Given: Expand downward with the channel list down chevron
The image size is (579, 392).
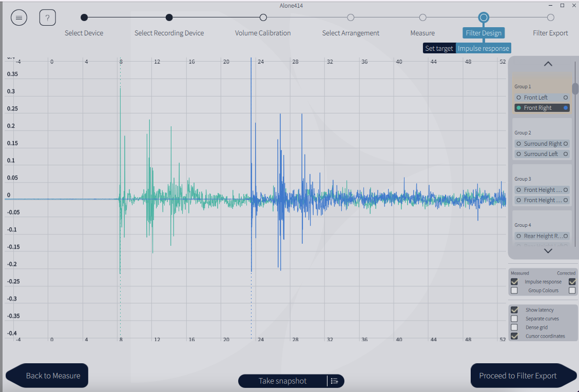Looking at the screenshot, I should pyautogui.click(x=548, y=251).
